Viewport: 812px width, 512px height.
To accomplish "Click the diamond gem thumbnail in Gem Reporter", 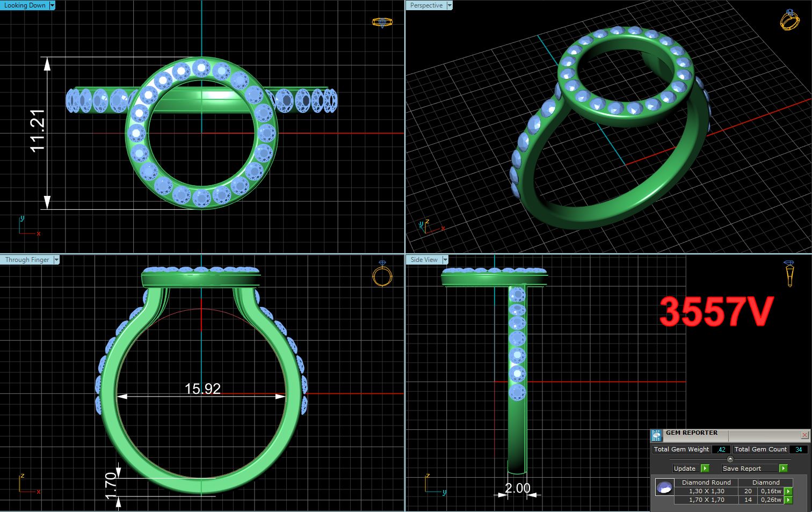I will pyautogui.click(x=664, y=487).
